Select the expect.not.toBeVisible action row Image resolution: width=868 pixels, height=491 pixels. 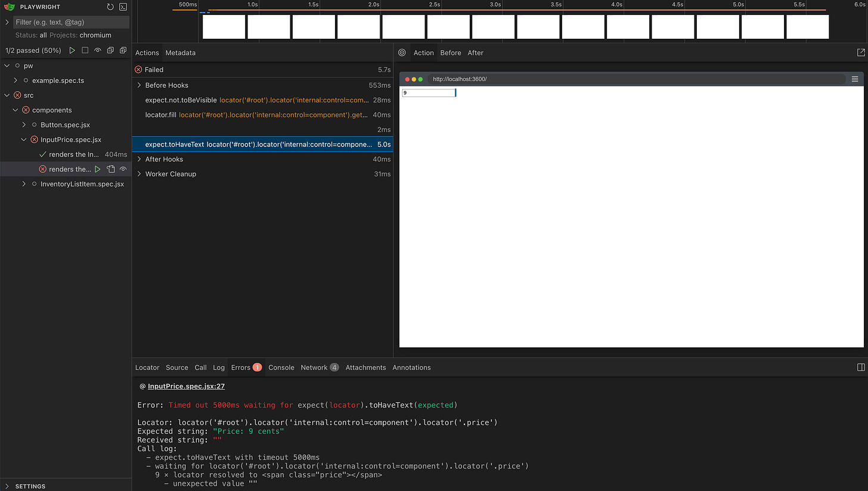coord(262,100)
